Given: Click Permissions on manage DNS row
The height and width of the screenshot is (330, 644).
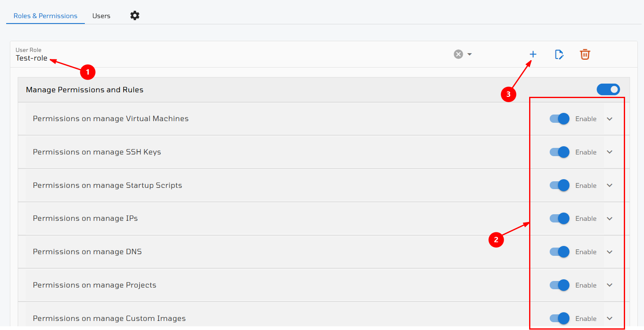Looking at the screenshot, I should tap(324, 252).
